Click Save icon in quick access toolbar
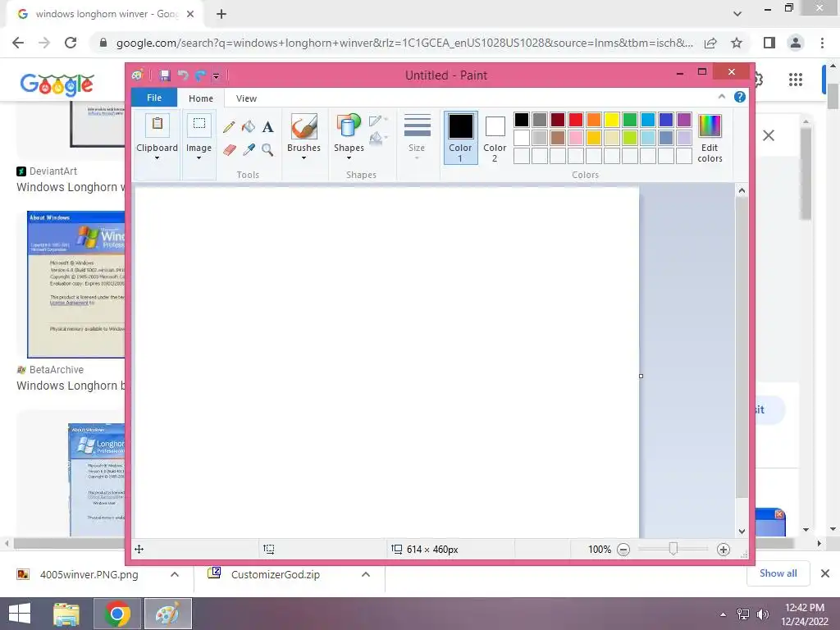 pyautogui.click(x=164, y=75)
